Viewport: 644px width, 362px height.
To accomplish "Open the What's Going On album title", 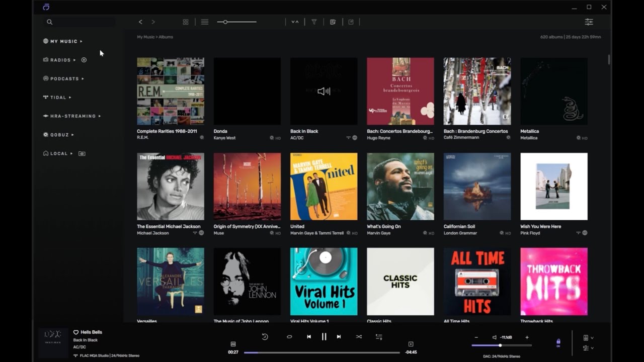I will 384,227.
